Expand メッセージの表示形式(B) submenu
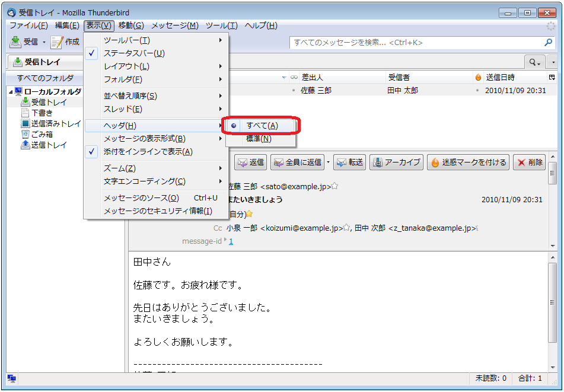This screenshot has width=564, height=392. [157, 138]
